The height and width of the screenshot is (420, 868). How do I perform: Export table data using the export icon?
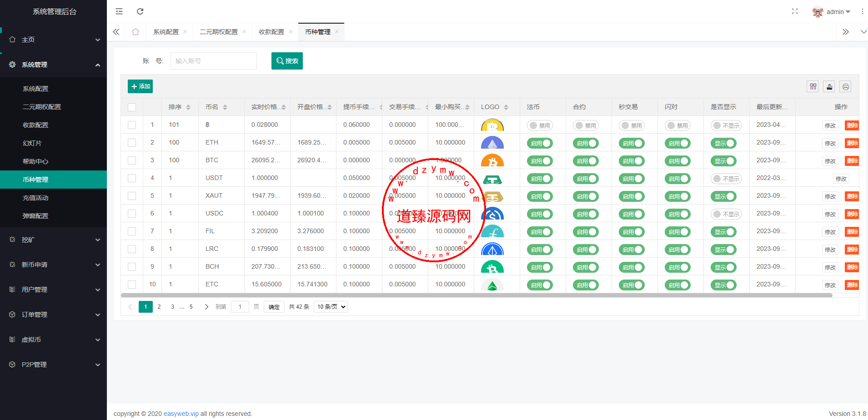(x=829, y=86)
